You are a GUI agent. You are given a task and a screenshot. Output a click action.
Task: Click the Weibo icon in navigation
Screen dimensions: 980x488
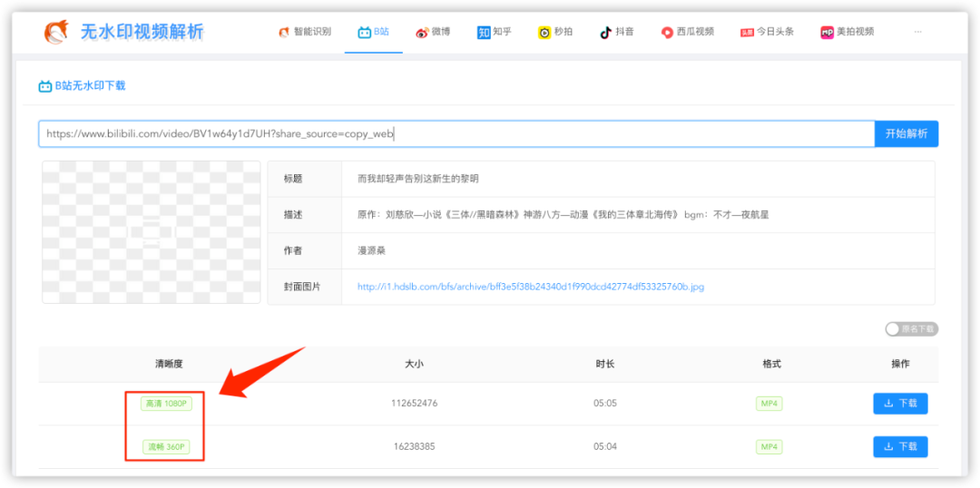coord(422,32)
